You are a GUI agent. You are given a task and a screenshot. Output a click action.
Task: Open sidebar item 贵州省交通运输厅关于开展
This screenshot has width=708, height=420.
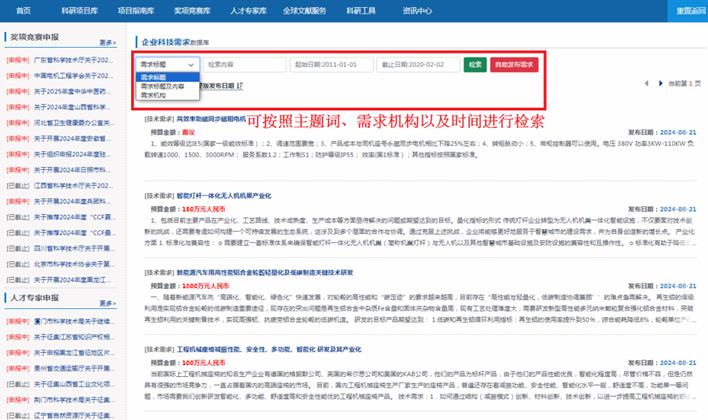74,369
